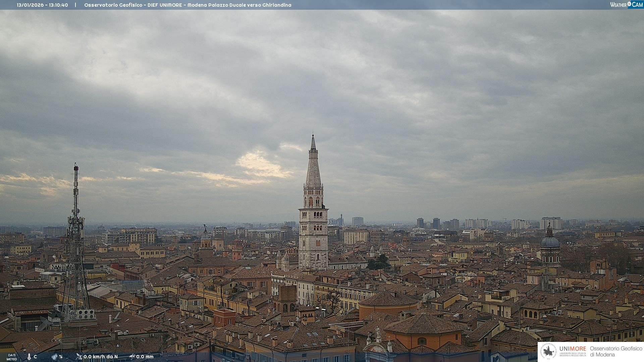Click the DATI METEO label
Viewport: 644px width, 362px height.
pos(12,357)
